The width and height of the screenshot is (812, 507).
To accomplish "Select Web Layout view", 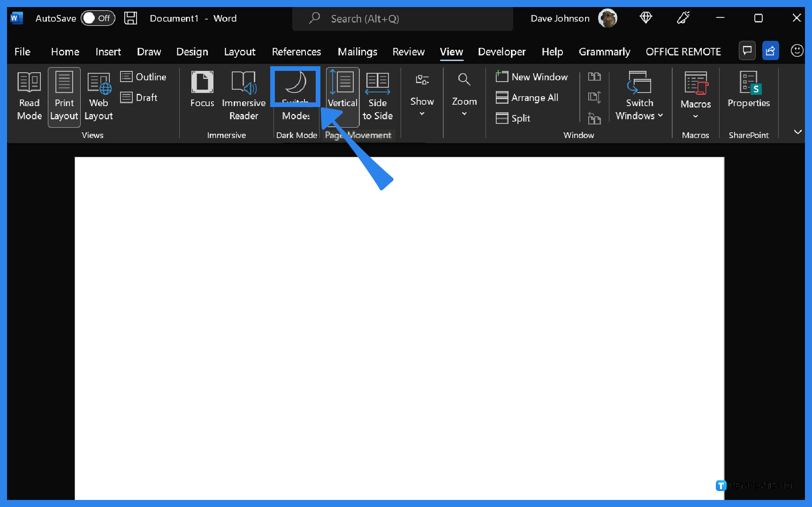I will 99,96.
